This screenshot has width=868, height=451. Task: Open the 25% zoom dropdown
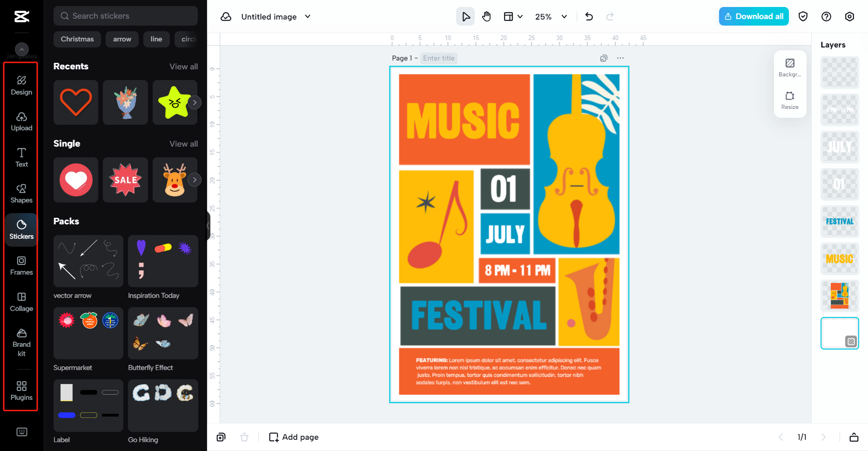551,17
